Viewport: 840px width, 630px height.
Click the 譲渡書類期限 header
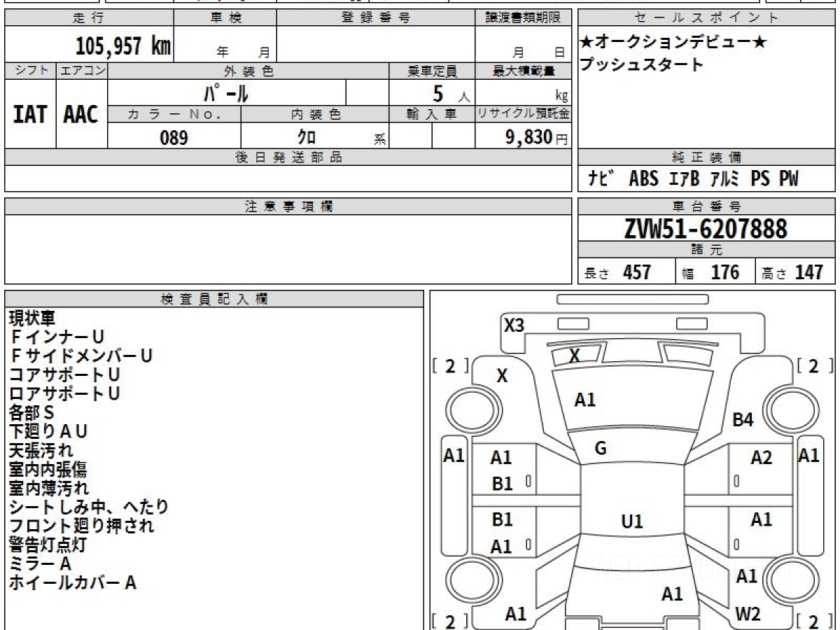(x=523, y=18)
